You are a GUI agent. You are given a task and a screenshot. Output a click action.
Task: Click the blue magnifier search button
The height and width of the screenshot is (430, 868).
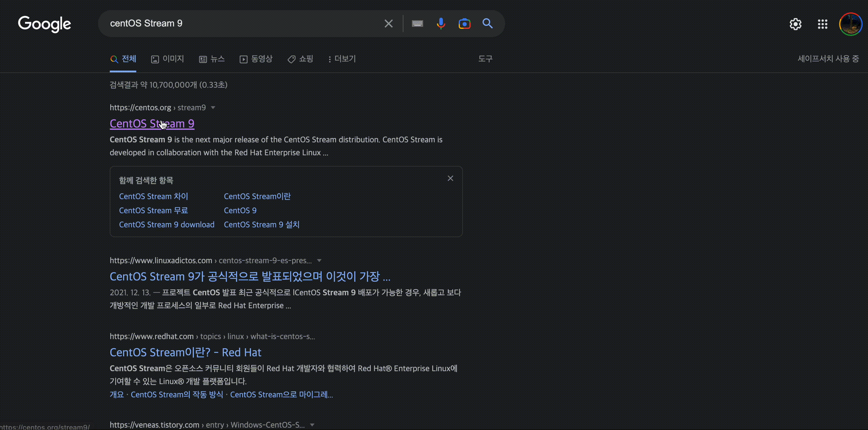point(487,24)
